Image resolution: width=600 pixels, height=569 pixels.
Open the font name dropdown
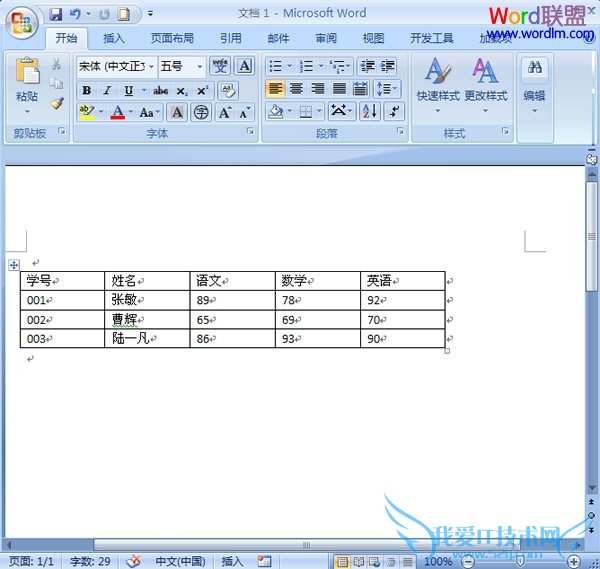(x=152, y=67)
